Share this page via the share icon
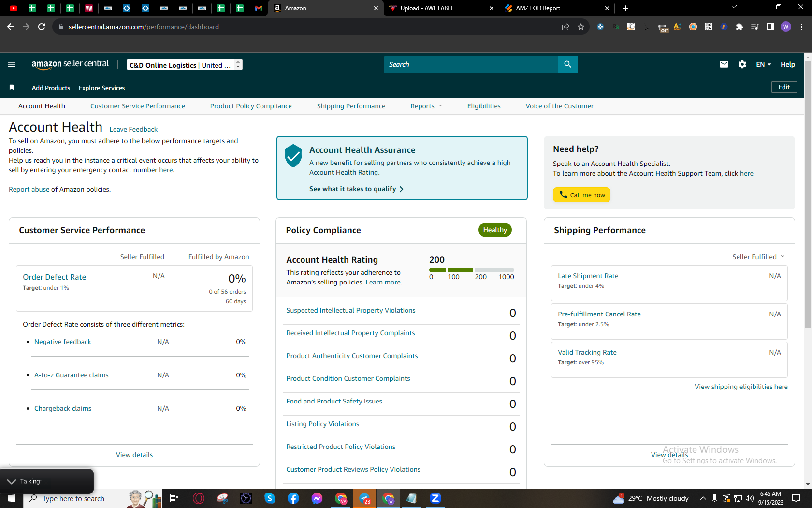The image size is (812, 508). click(x=565, y=27)
